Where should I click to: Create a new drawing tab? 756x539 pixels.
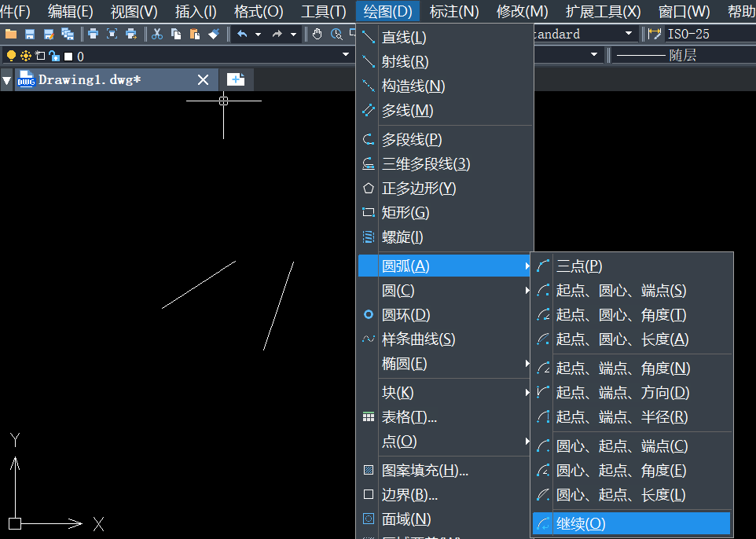point(236,79)
